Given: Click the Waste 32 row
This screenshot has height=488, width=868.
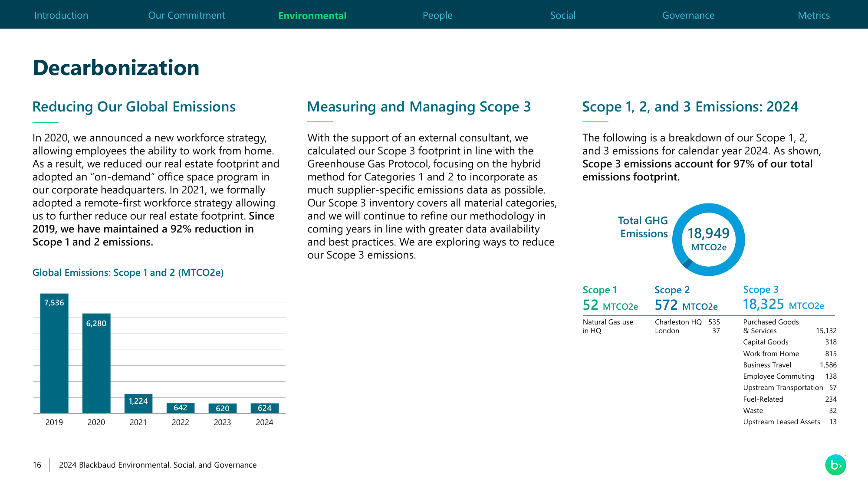Looking at the screenshot, I should 790,410.
